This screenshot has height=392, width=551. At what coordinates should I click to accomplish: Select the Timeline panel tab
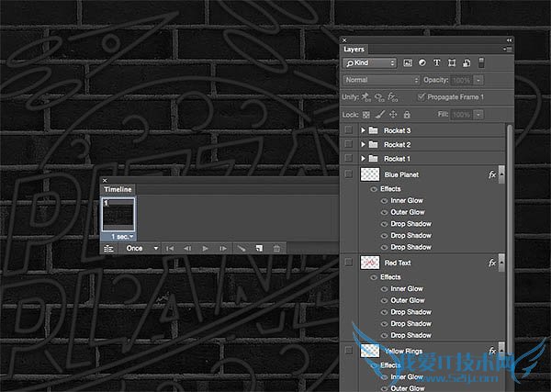[118, 189]
